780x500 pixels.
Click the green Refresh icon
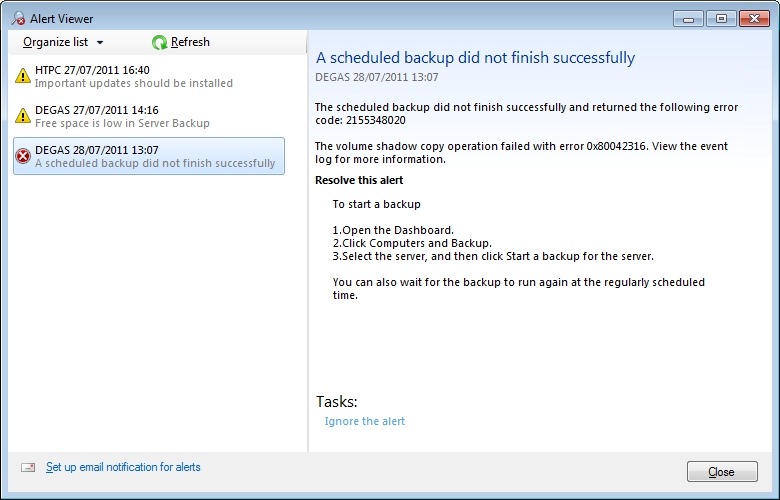click(x=159, y=42)
